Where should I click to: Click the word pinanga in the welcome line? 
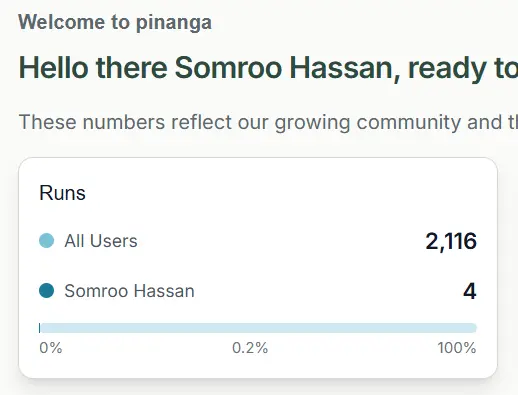tap(174, 23)
